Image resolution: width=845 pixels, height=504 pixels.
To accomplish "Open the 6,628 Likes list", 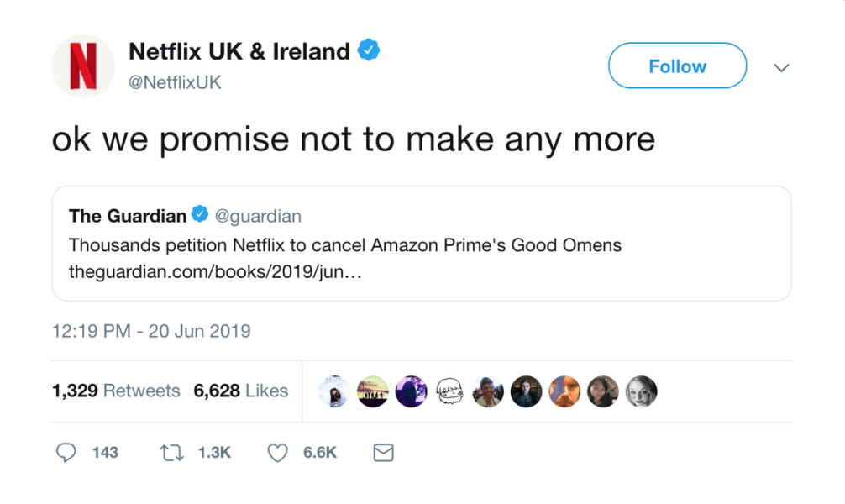I will [242, 391].
